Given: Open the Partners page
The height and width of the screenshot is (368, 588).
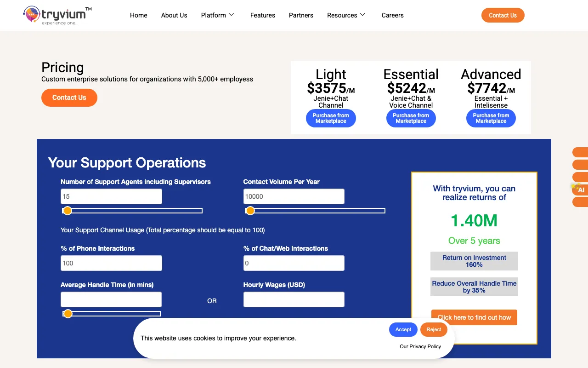Looking at the screenshot, I should 301,15.
